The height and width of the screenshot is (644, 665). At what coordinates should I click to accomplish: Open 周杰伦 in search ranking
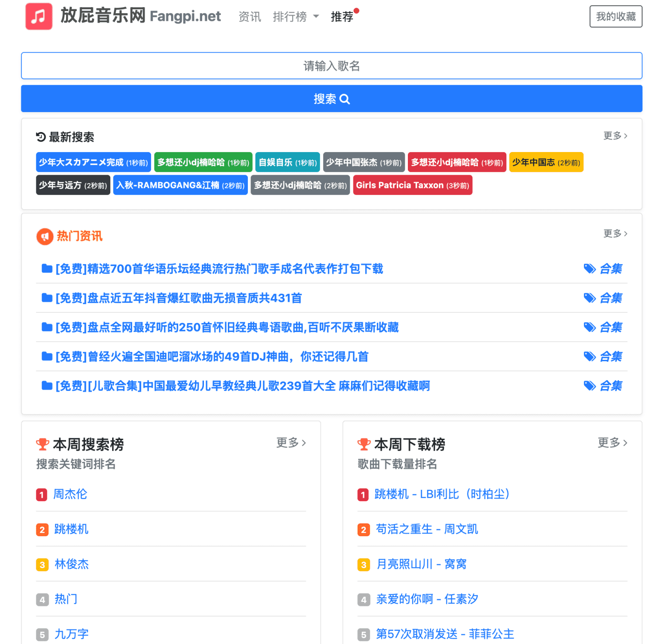tap(70, 494)
